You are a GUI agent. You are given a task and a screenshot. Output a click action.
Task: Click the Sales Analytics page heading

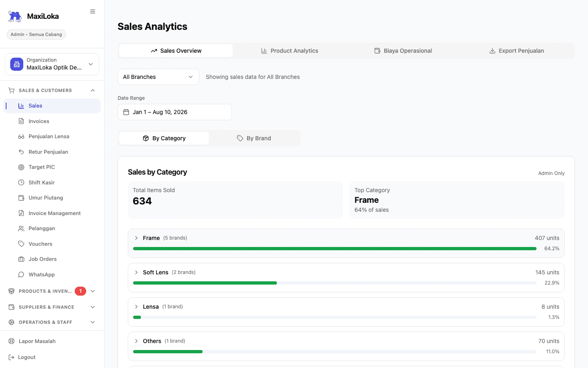pyautogui.click(x=152, y=27)
